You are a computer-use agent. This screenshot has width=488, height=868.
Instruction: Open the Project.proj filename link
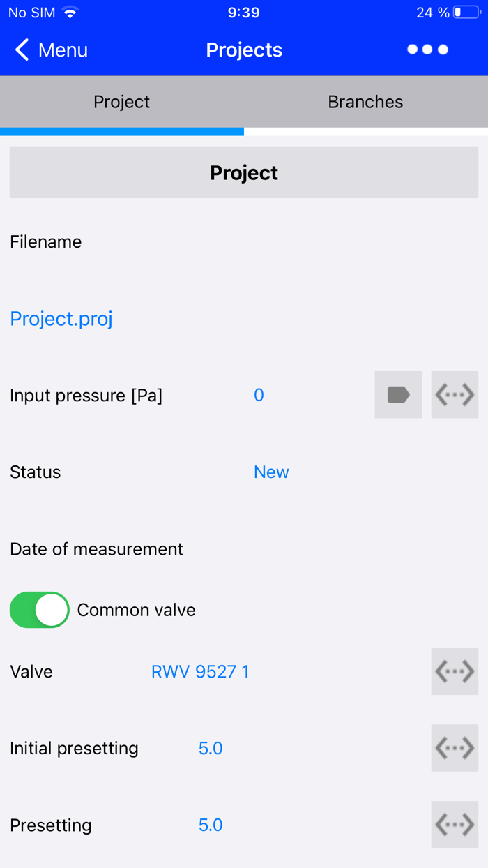(x=61, y=318)
